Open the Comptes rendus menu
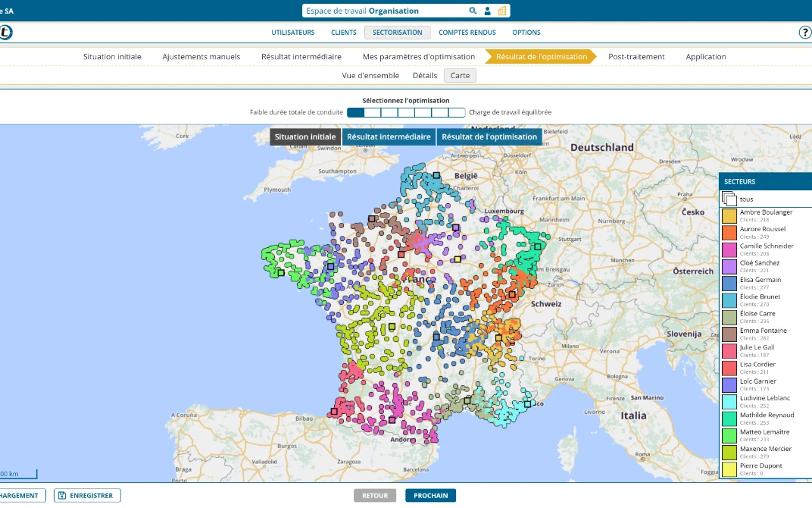 pyautogui.click(x=467, y=33)
